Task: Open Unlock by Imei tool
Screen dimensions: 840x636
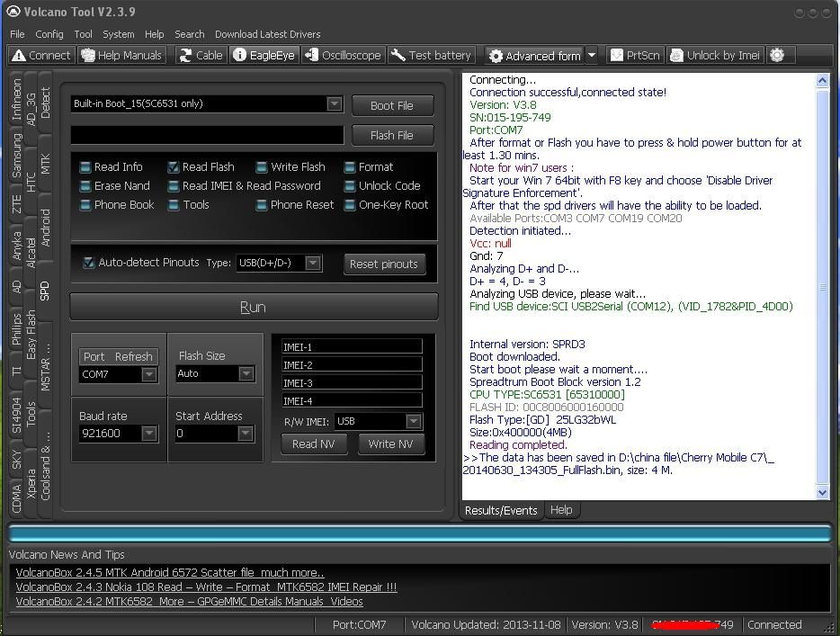Action: (x=715, y=55)
